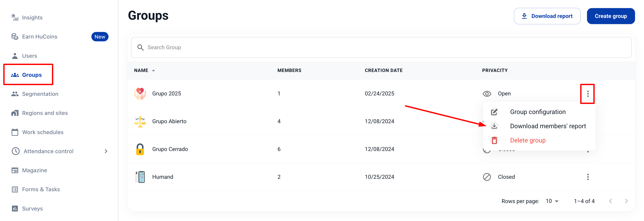
Task: Click the date 10/25/2024
Action: [x=379, y=177]
